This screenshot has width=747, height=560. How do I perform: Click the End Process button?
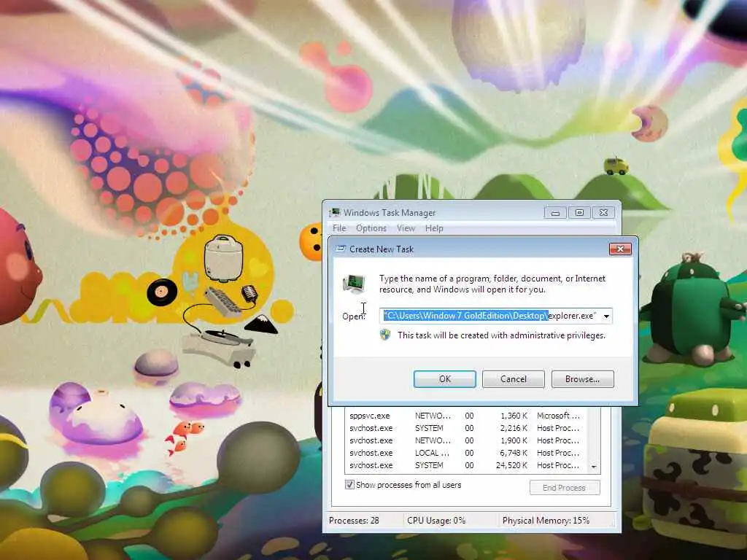coord(565,488)
